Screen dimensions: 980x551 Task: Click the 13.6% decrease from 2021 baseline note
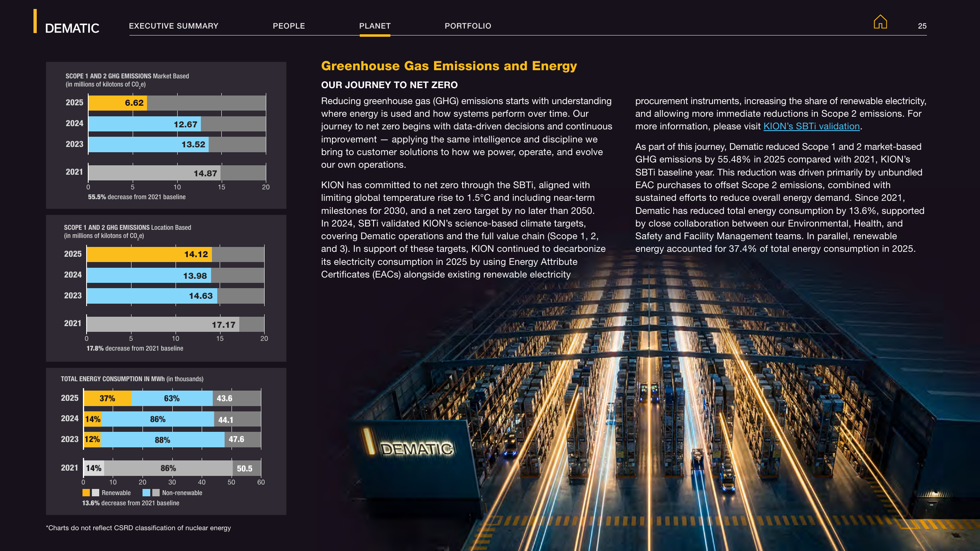tap(131, 503)
